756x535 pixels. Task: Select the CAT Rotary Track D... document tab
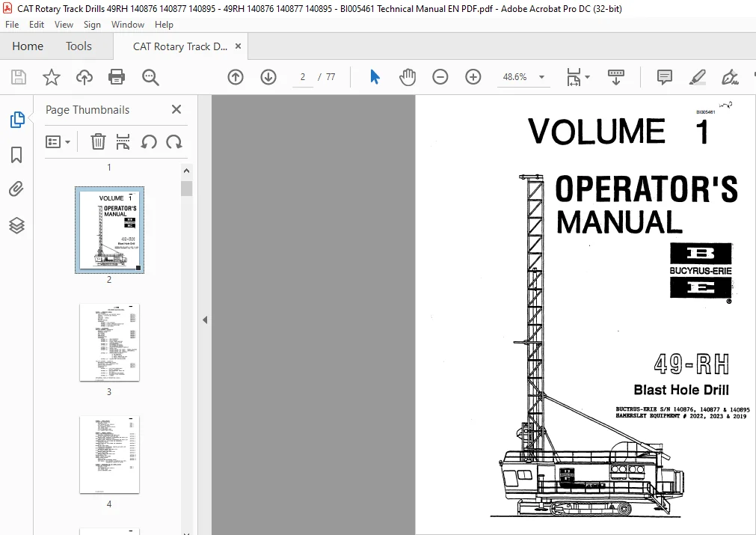pos(179,46)
